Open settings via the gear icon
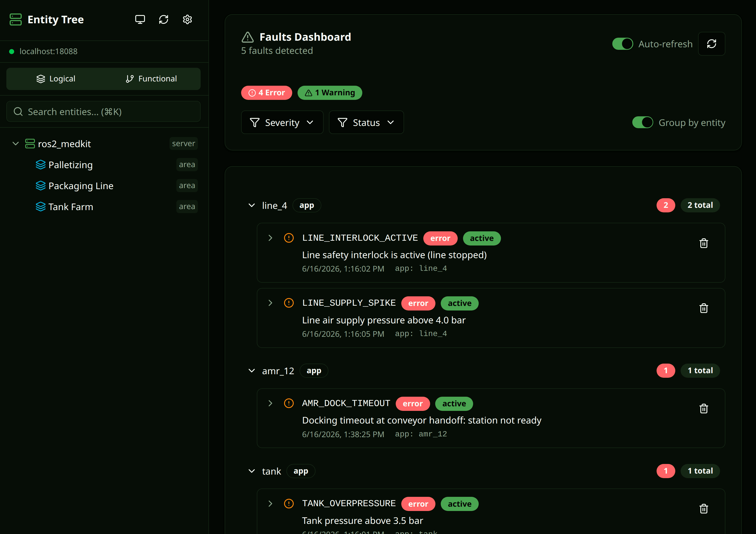The width and height of the screenshot is (756, 534). [187, 19]
